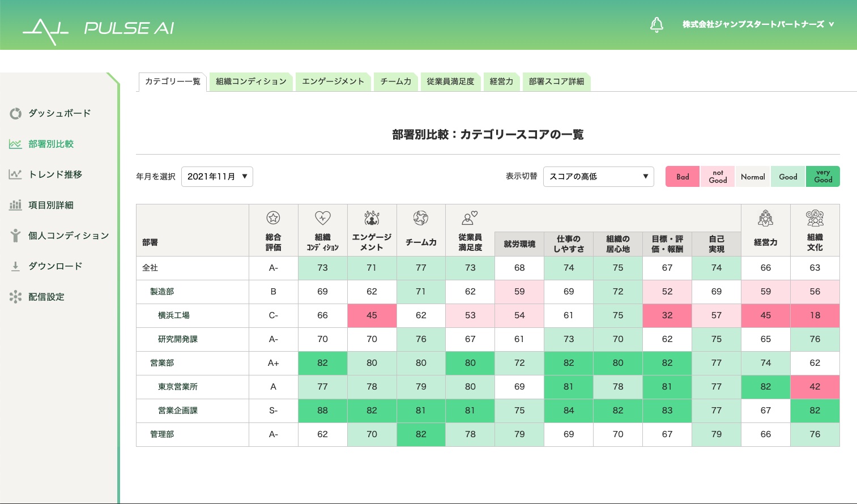Click the Bad legend color swatch
Screen dimensions: 857x504
[x=683, y=177]
